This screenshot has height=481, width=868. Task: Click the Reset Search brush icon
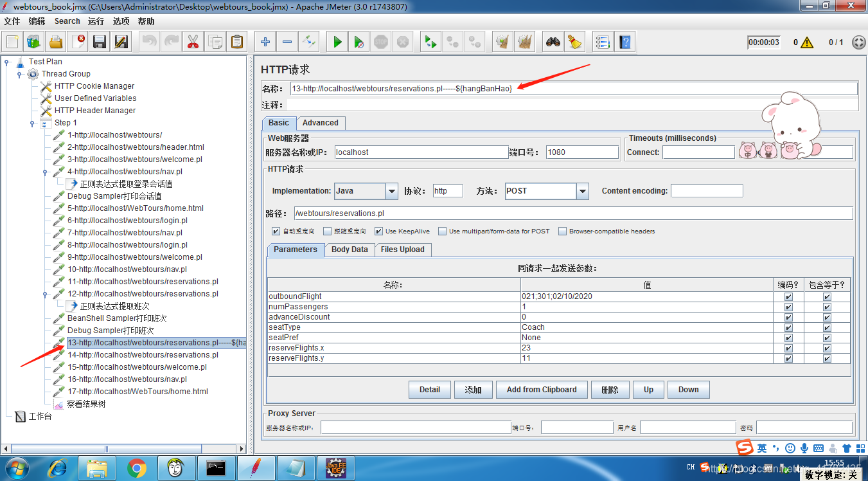tap(574, 42)
